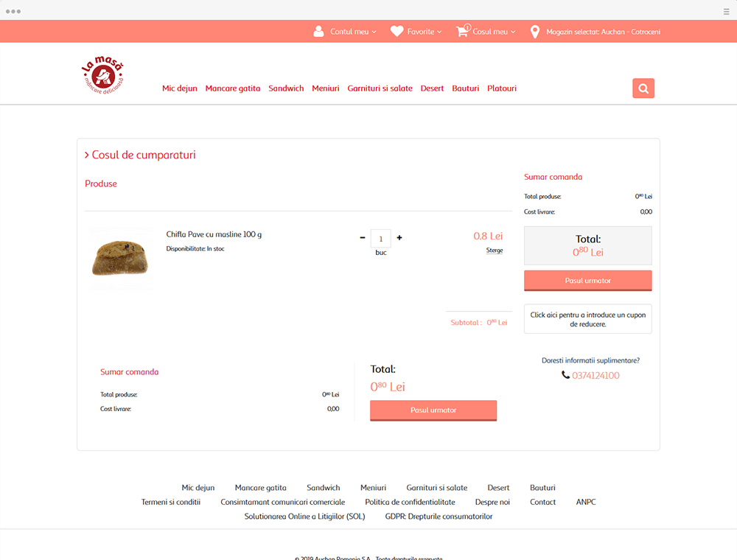Click Pasul urmator in the sidebar summary
The image size is (737, 560).
pyautogui.click(x=588, y=281)
